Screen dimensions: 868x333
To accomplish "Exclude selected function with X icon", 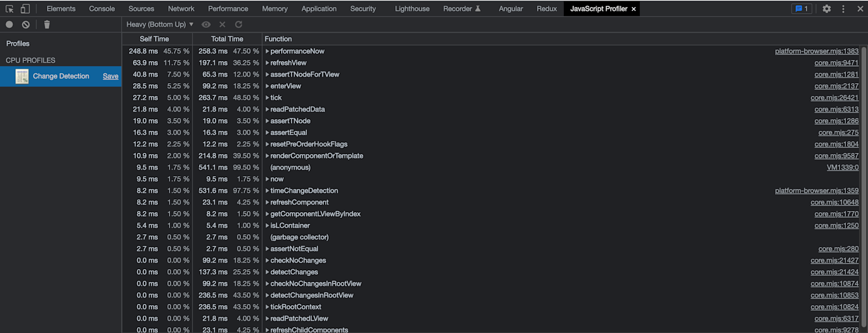I will point(222,24).
